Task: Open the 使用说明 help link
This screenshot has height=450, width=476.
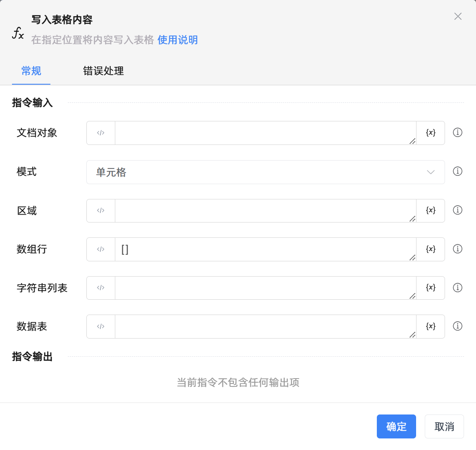Action: coord(178,40)
